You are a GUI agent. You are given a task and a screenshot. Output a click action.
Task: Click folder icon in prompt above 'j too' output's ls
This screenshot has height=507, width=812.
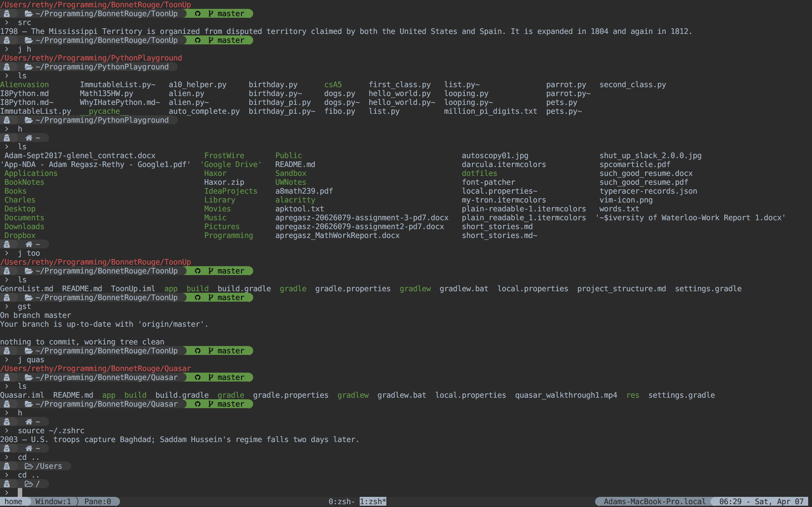click(29, 271)
